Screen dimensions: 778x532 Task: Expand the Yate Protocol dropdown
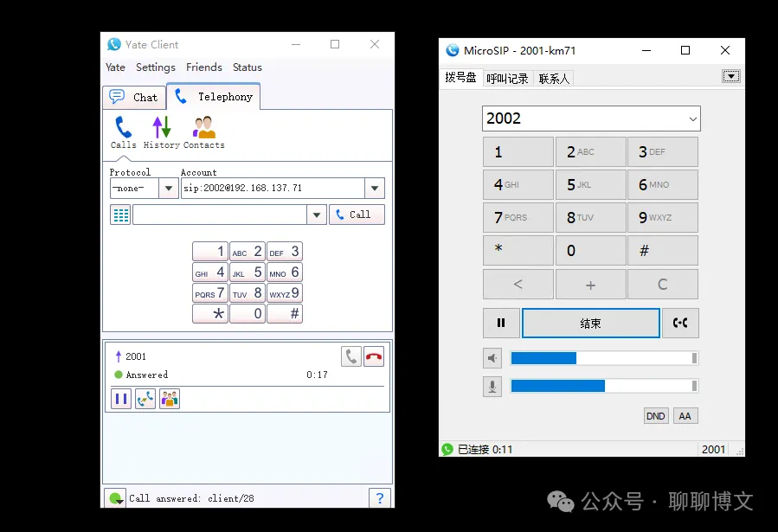(169, 189)
